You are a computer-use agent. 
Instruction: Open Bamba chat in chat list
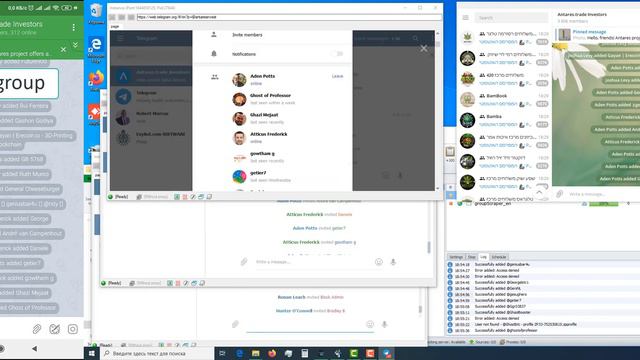tap(504, 120)
